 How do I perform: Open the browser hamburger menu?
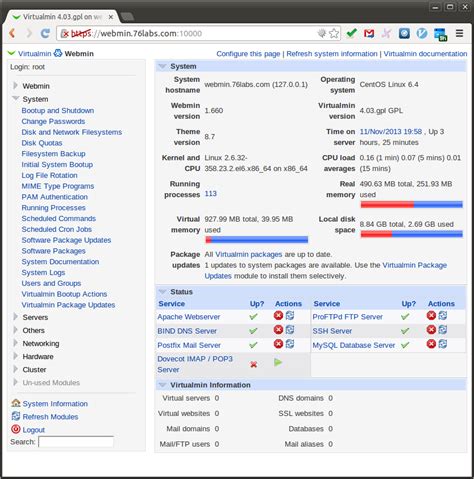[459, 33]
